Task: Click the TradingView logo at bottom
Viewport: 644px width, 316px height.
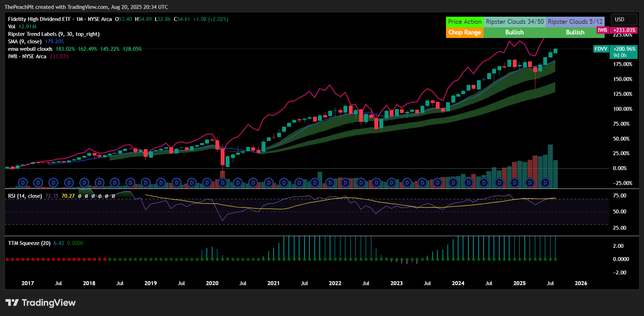Action: (x=40, y=303)
